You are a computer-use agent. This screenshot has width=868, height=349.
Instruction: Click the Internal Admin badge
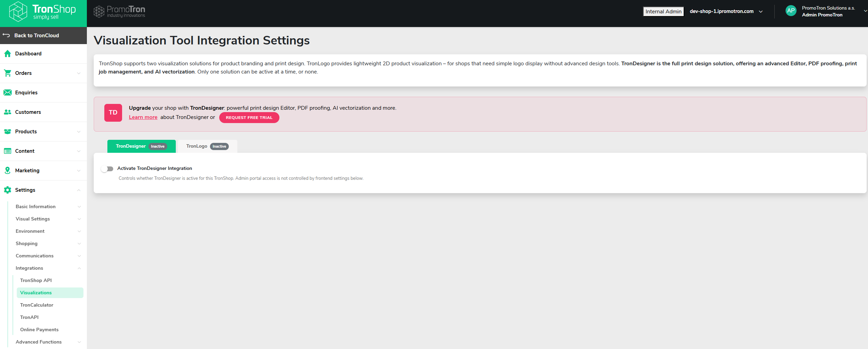click(663, 11)
